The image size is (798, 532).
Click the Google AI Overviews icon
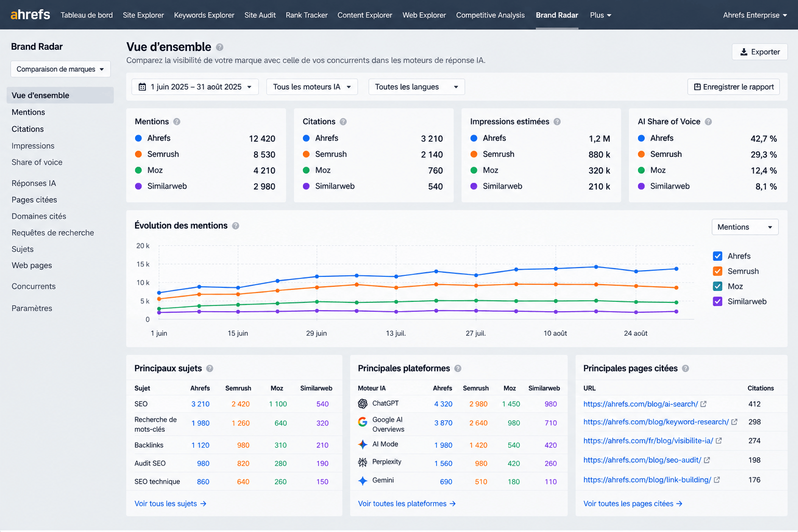pyautogui.click(x=363, y=422)
